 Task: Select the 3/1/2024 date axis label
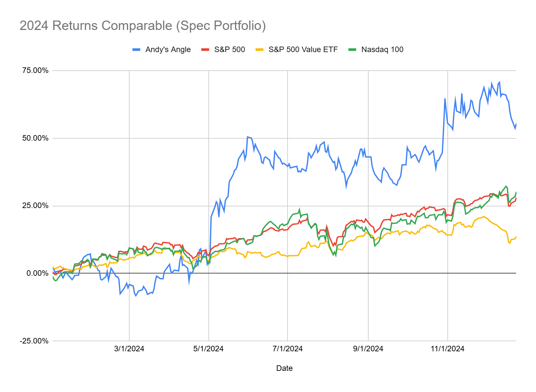point(129,349)
